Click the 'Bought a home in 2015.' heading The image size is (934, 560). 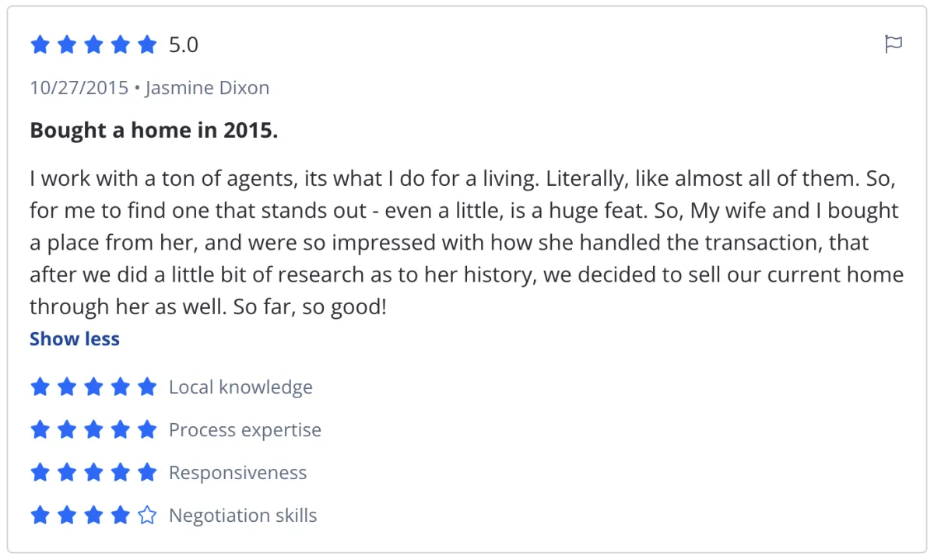[x=153, y=130]
